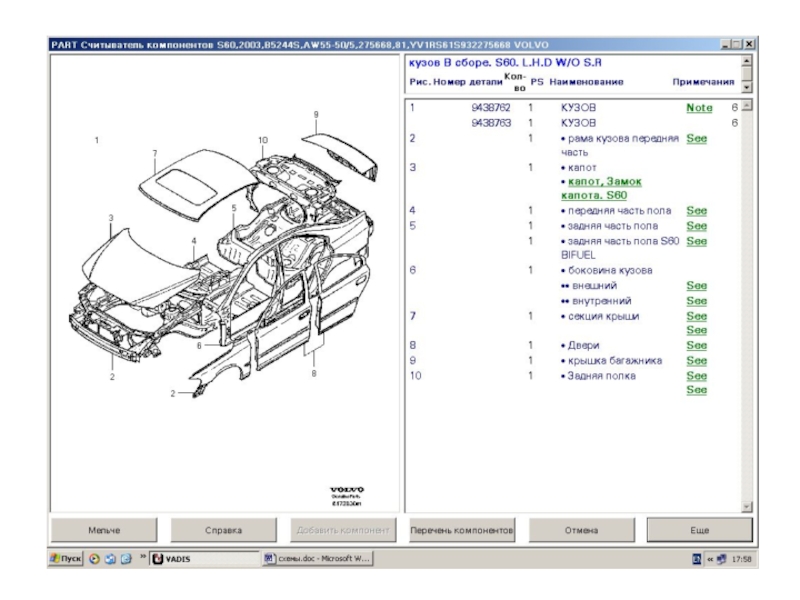Open Перечень компонентов list button

point(462,530)
